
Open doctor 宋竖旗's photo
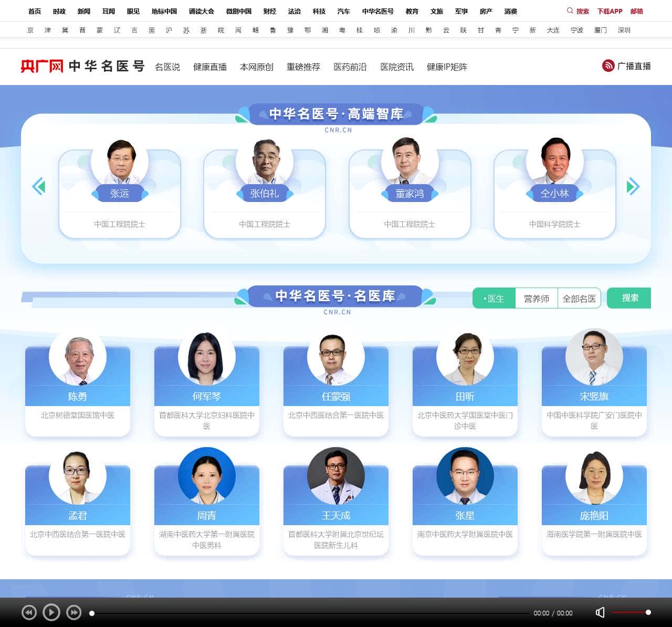(594, 357)
